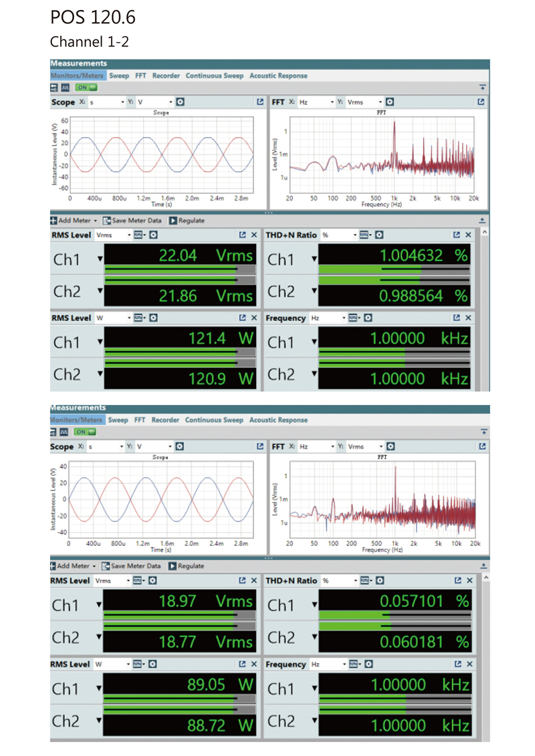Image resolution: width=535 pixels, height=756 pixels.
Task: Switch to Continuous Sweep tab in upper panel
Action: 215,76
